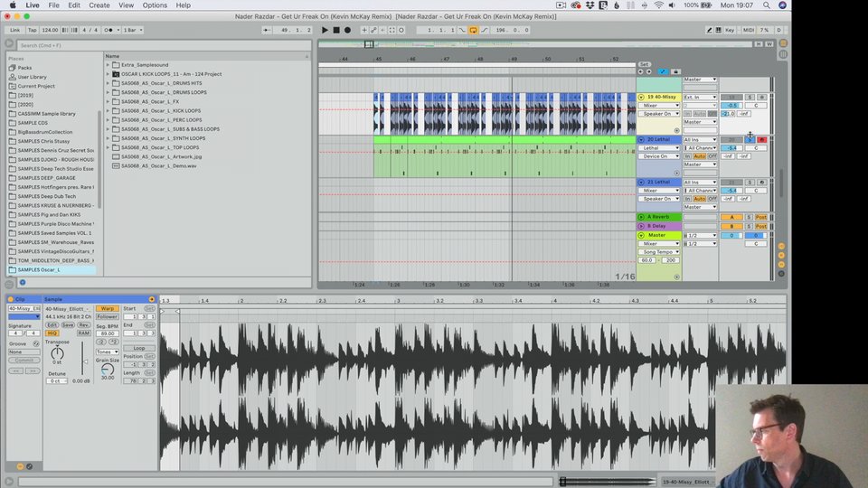This screenshot has width=868, height=488.
Task: Toggle the Lock Envelopes padlock icon
Action: (x=675, y=71)
